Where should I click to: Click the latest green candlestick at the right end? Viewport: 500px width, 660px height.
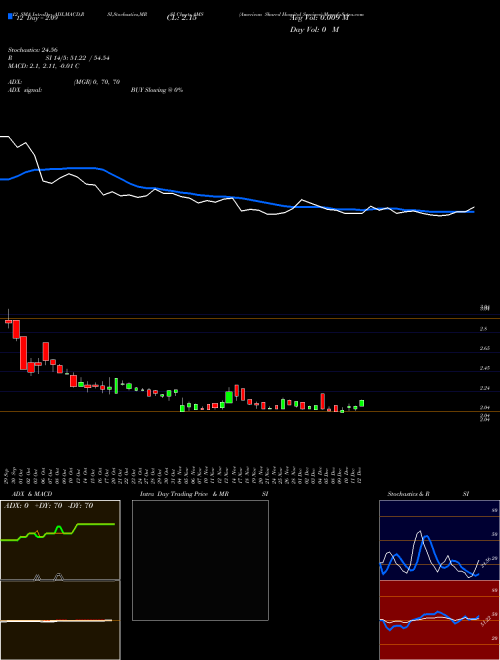coord(362,403)
